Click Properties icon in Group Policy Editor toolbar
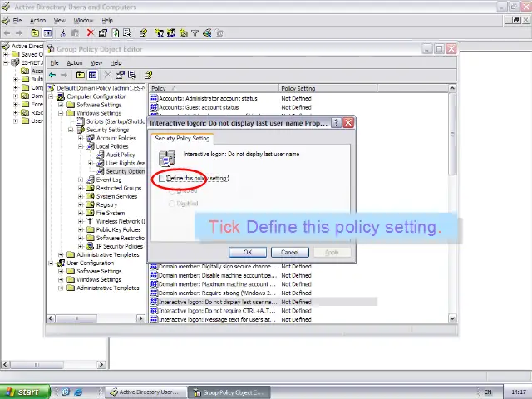This screenshot has height=399, width=532. (120, 75)
